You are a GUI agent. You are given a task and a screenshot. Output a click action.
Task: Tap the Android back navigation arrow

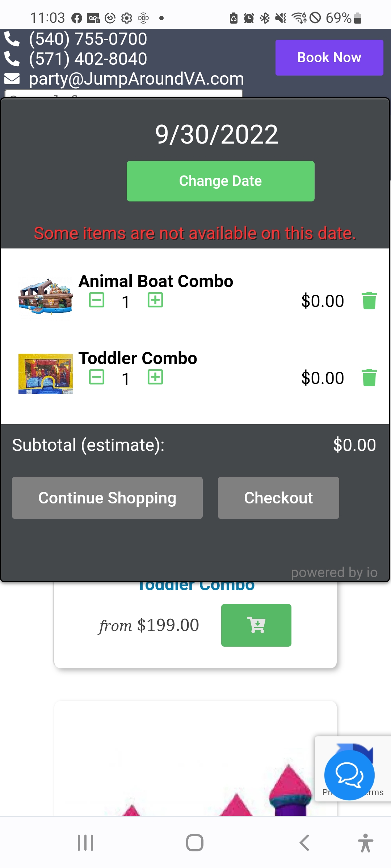[x=304, y=843]
